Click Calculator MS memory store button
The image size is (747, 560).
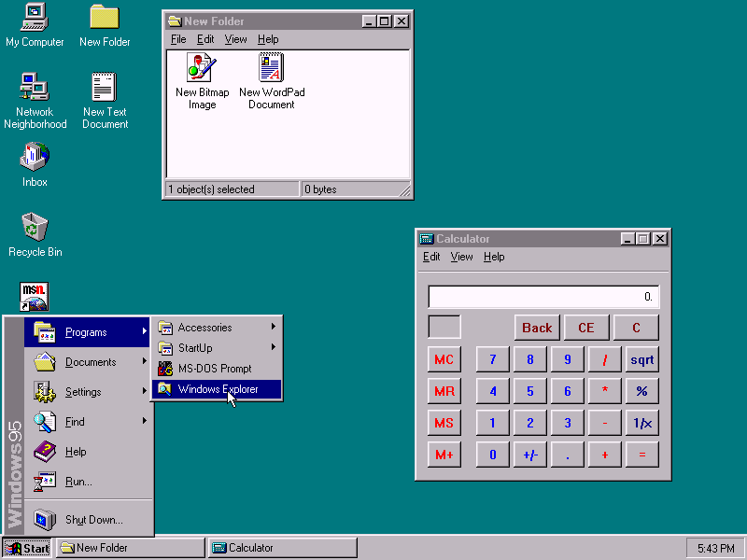click(x=444, y=423)
